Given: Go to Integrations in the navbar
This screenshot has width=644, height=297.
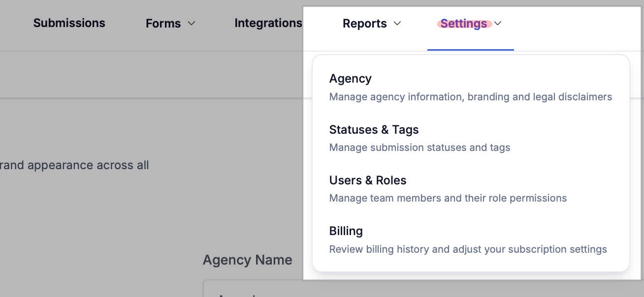Looking at the screenshot, I should 268,23.
